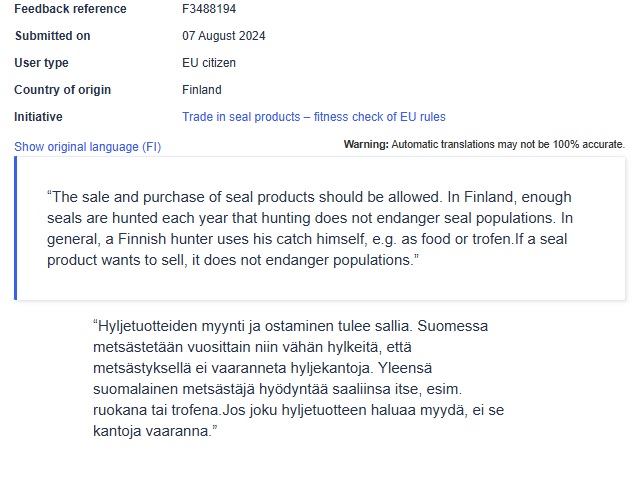This screenshot has height=502, width=637.
Task: Click Show original language (FI)
Action: 87,147
